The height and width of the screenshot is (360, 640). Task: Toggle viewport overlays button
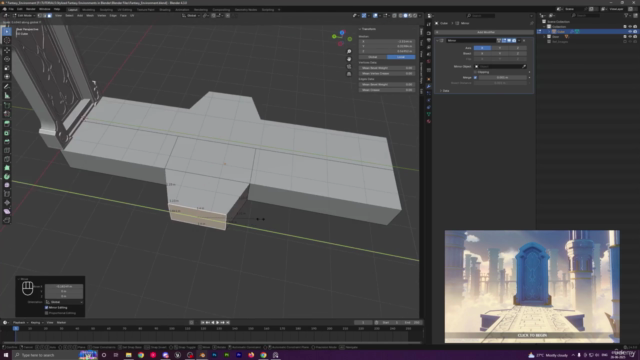375,16
